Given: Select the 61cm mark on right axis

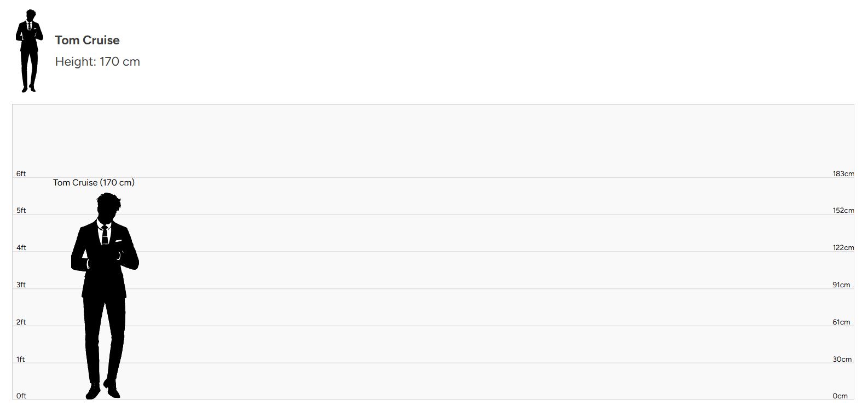Looking at the screenshot, I should point(841,322).
